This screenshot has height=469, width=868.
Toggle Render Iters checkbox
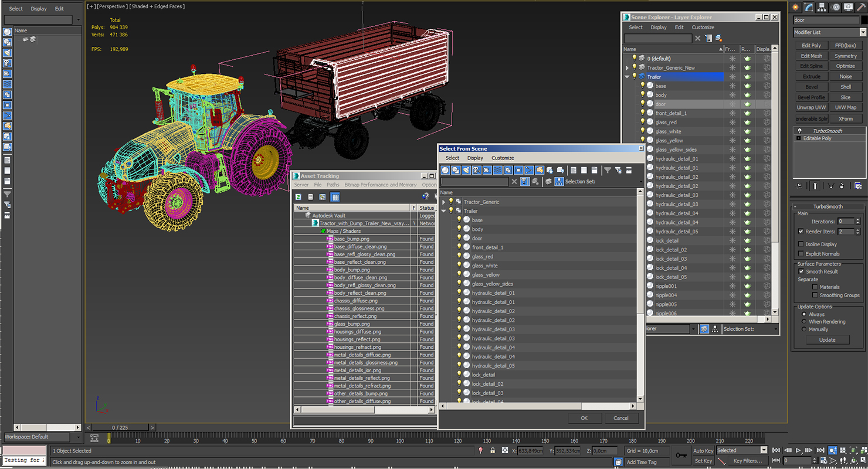pyautogui.click(x=801, y=232)
